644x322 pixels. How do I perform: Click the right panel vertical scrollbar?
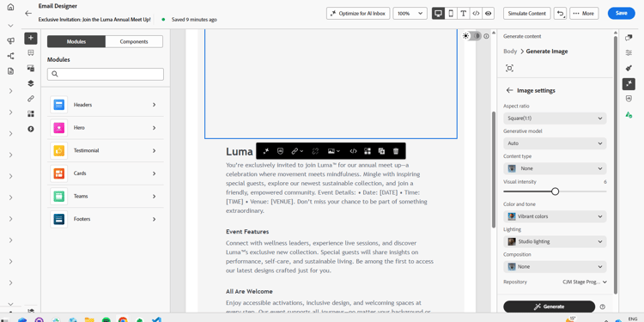[616, 164]
